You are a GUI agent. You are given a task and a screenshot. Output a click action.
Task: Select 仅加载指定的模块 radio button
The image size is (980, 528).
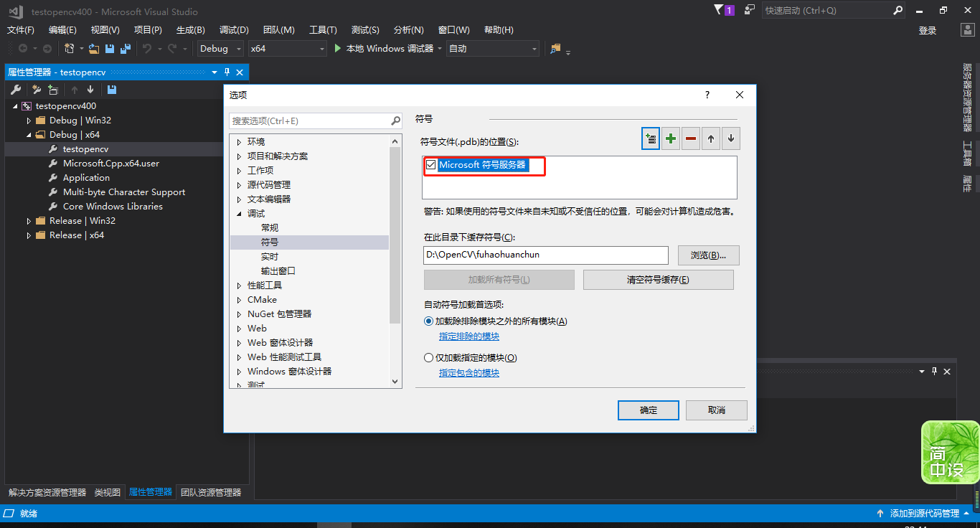[x=428, y=357]
